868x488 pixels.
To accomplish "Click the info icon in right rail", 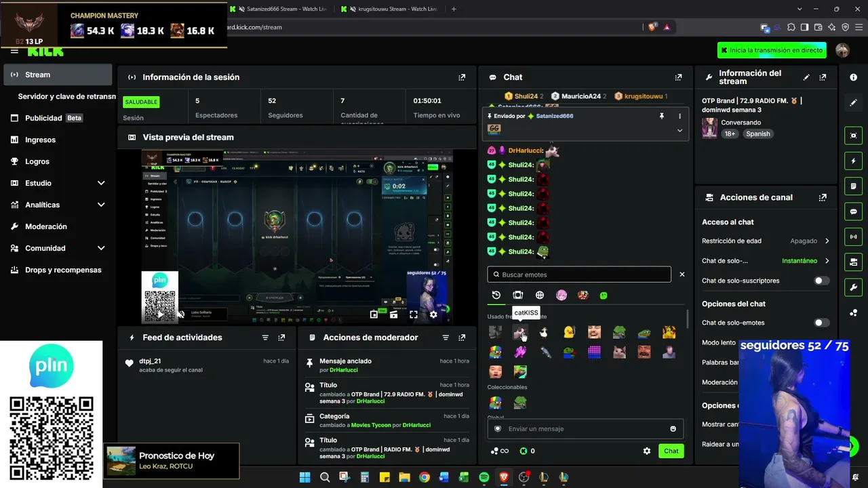I will [853, 77].
